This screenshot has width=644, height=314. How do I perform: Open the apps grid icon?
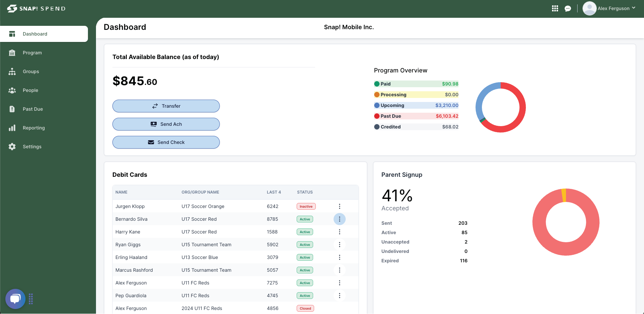555,8
